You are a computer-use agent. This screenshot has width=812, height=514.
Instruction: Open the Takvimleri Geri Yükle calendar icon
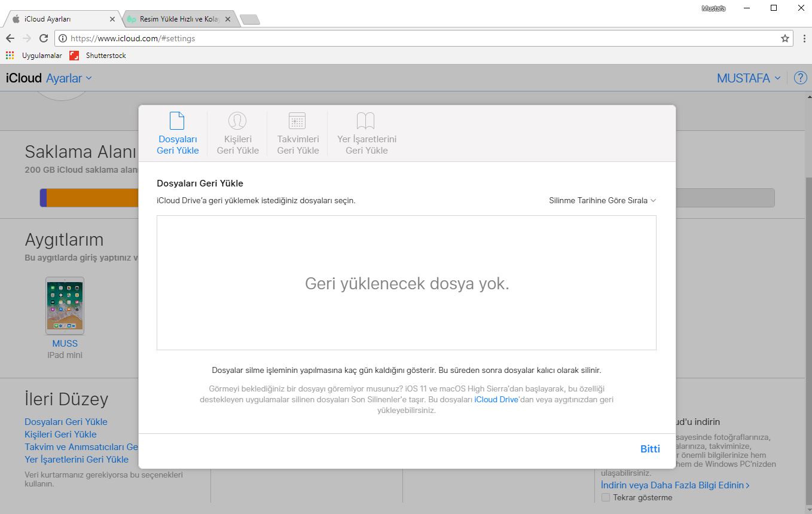pos(297,121)
